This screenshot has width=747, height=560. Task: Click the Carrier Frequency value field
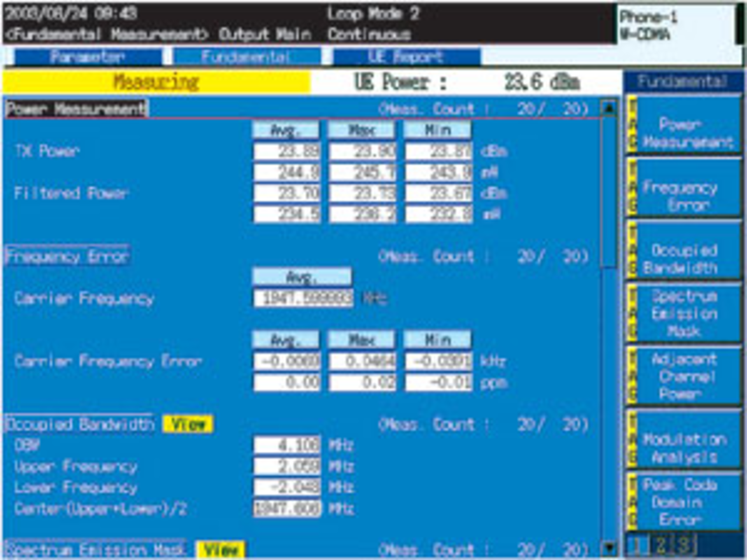pos(303,299)
